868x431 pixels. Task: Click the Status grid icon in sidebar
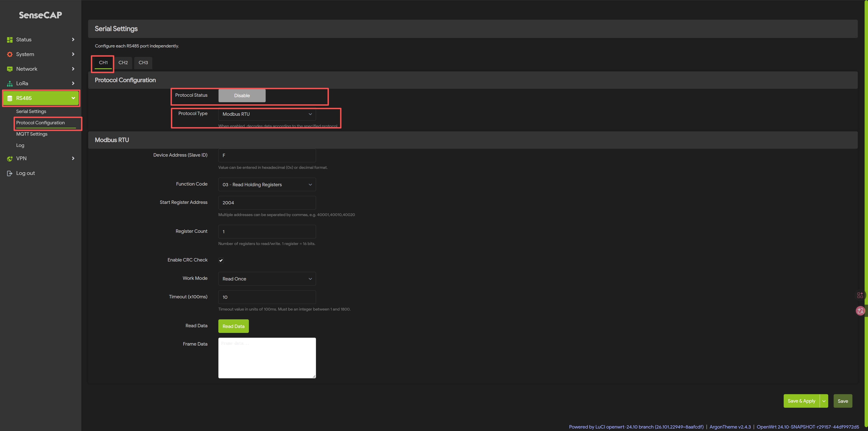pyautogui.click(x=10, y=40)
